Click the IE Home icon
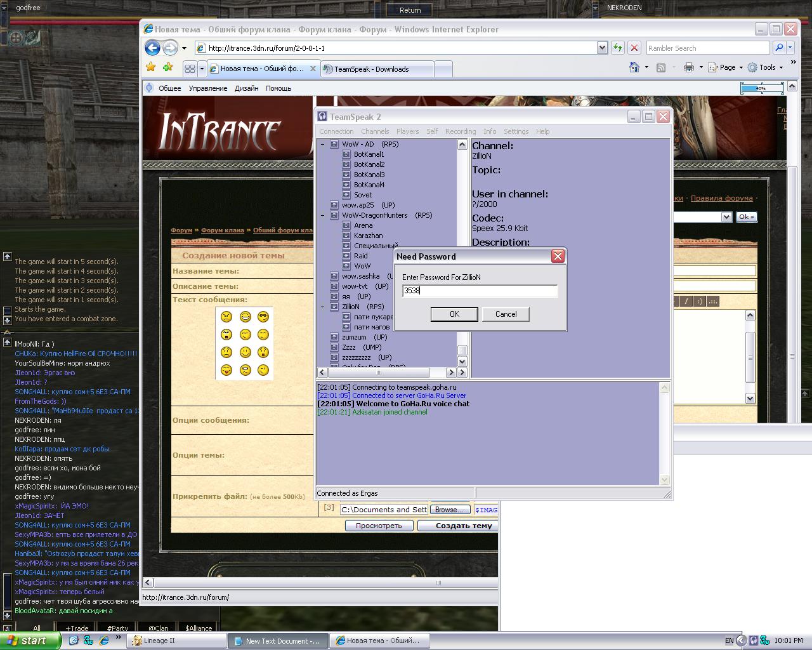Image resolution: width=812 pixels, height=650 pixels. pyautogui.click(x=634, y=67)
